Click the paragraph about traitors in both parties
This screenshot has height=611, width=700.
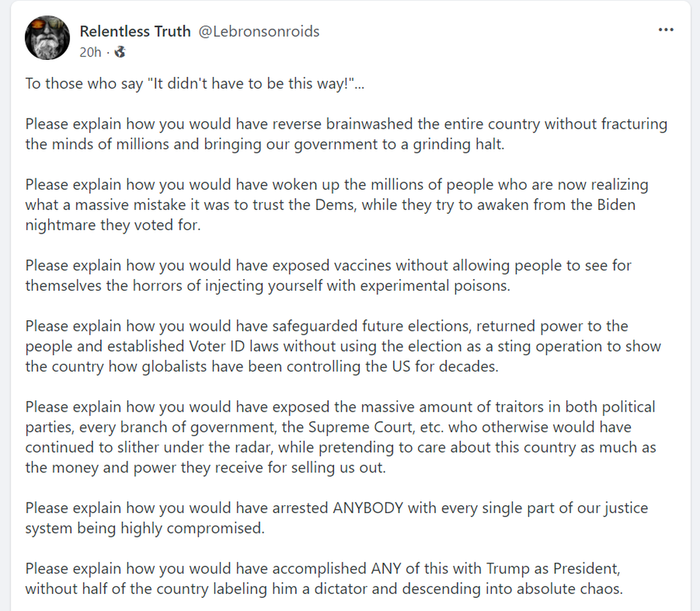coord(340,437)
